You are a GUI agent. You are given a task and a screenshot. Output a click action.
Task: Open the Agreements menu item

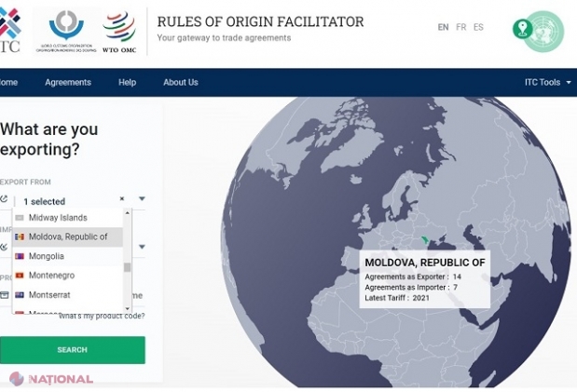pyautogui.click(x=68, y=82)
